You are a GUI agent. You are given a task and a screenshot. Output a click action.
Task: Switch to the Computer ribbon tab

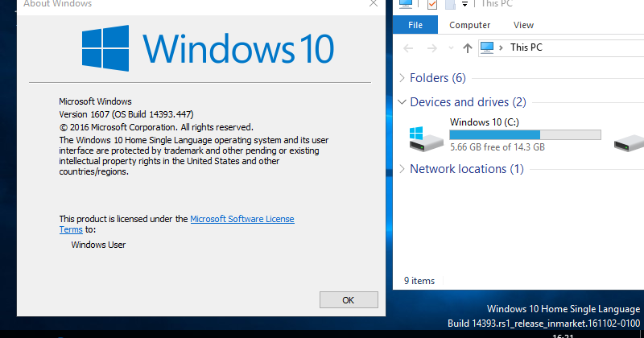click(x=469, y=25)
